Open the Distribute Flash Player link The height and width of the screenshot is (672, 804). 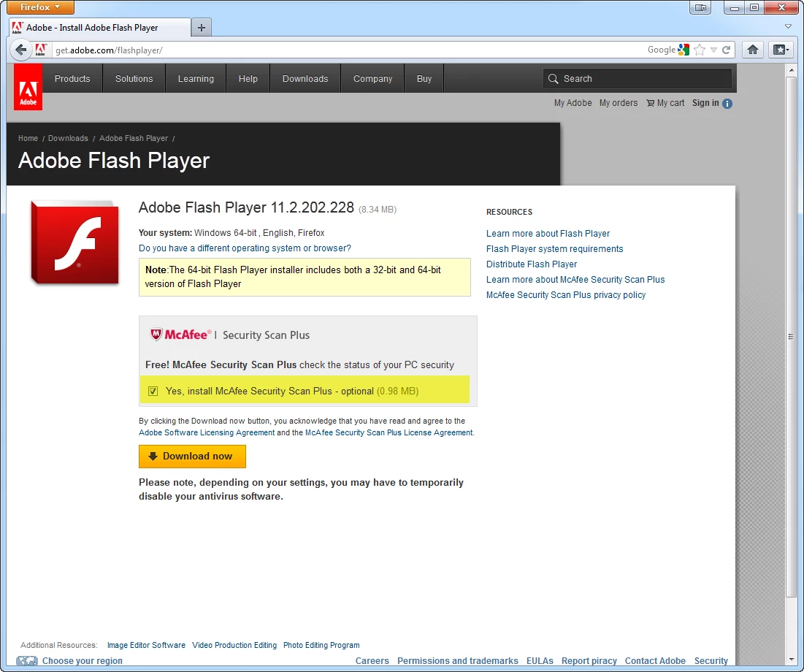point(532,264)
